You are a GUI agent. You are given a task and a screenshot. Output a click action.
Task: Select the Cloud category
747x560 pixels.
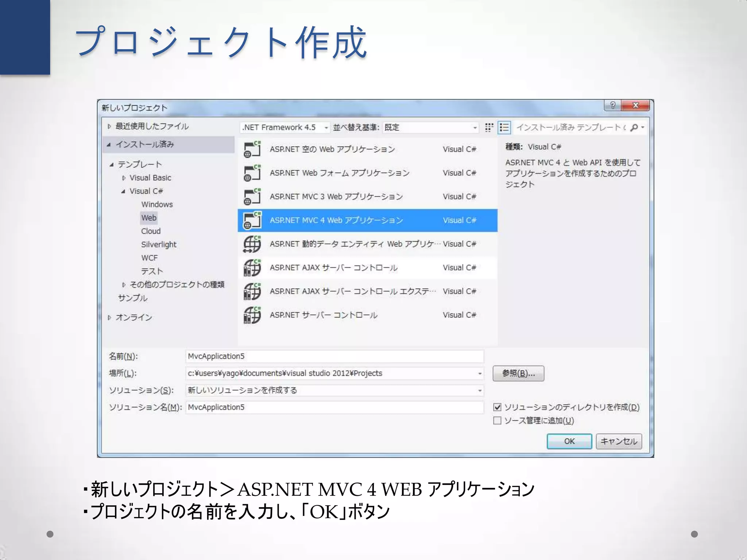[x=151, y=231]
